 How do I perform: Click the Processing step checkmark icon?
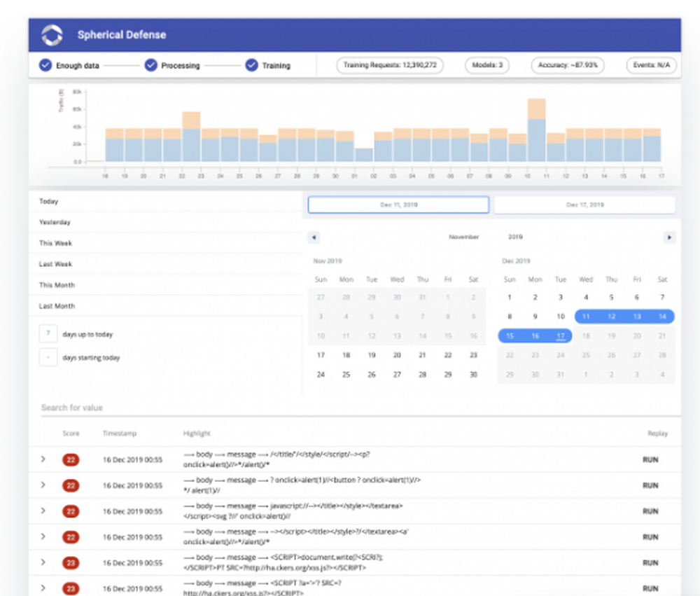pos(151,65)
